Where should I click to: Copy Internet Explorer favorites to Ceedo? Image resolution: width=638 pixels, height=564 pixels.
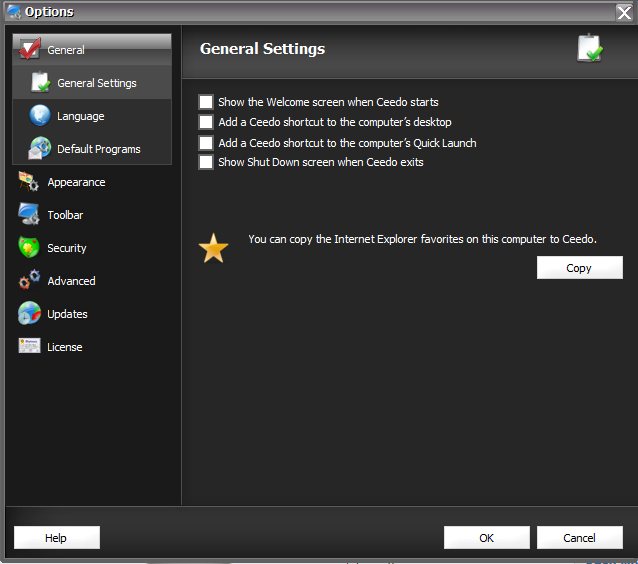579,268
